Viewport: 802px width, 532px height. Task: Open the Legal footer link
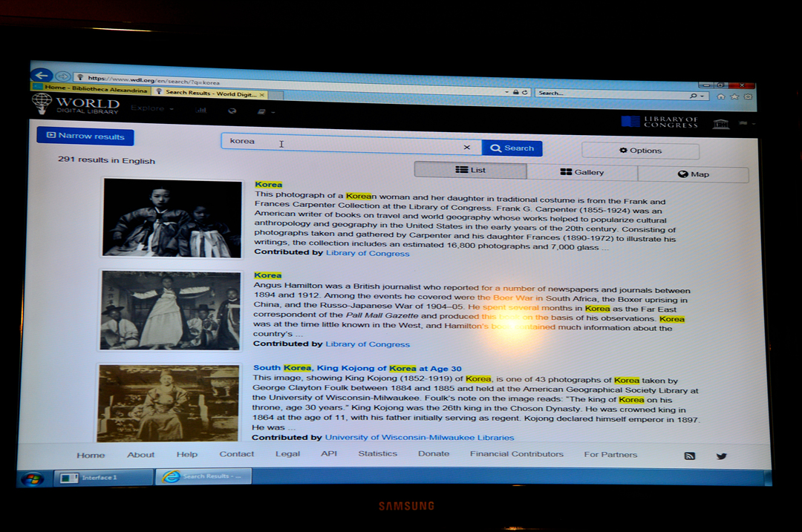click(x=287, y=454)
